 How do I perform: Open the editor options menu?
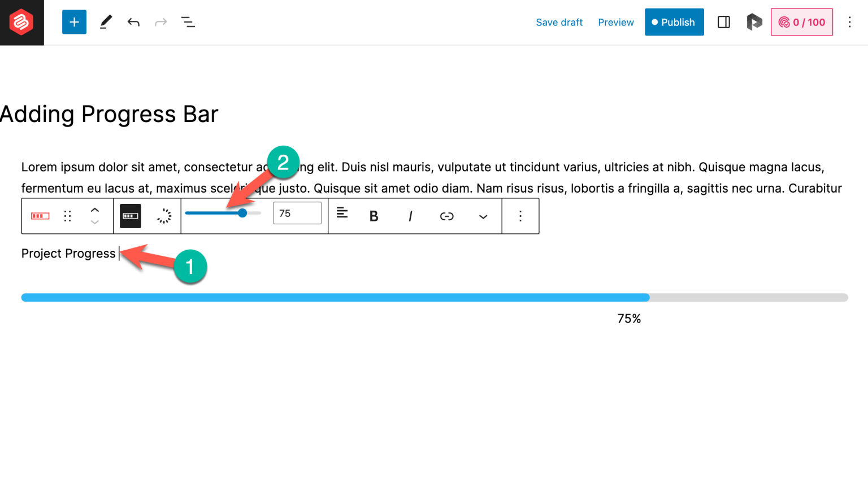pyautogui.click(x=849, y=22)
